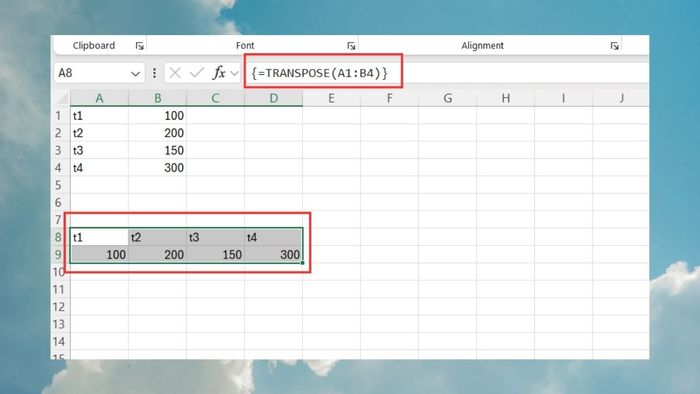Click the formula bar options dots
The width and height of the screenshot is (700, 394).
pyautogui.click(x=154, y=73)
